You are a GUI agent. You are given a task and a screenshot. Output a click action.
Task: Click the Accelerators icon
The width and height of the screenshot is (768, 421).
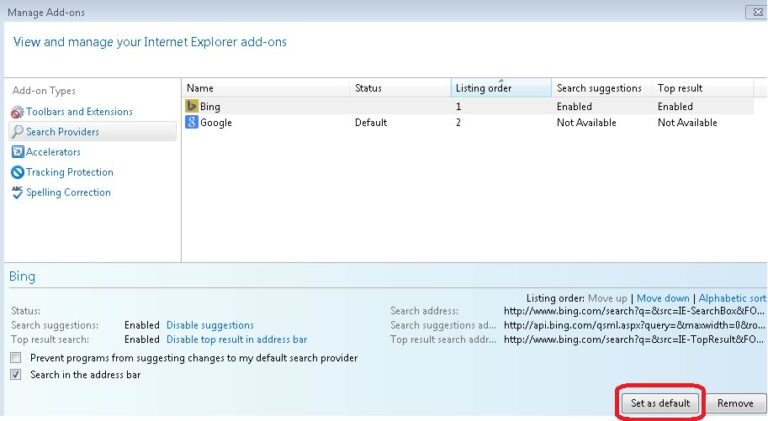(17, 152)
